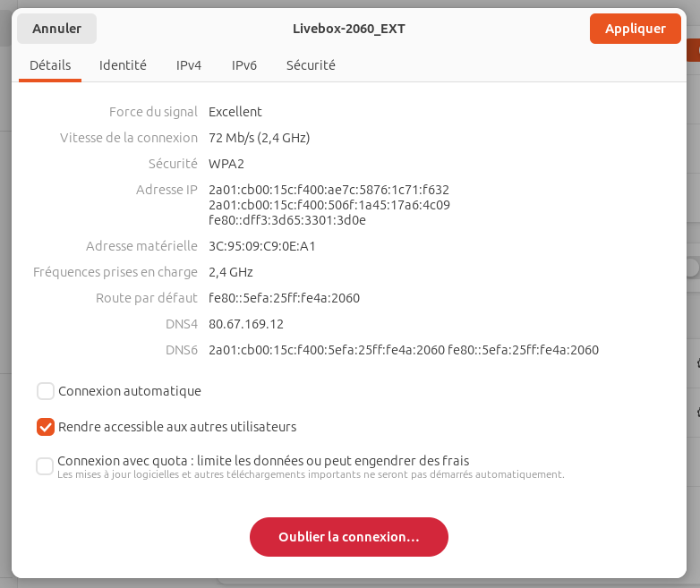Screen dimensions: 700x588
Task: Click the Route par défaut label
Action: point(147,298)
